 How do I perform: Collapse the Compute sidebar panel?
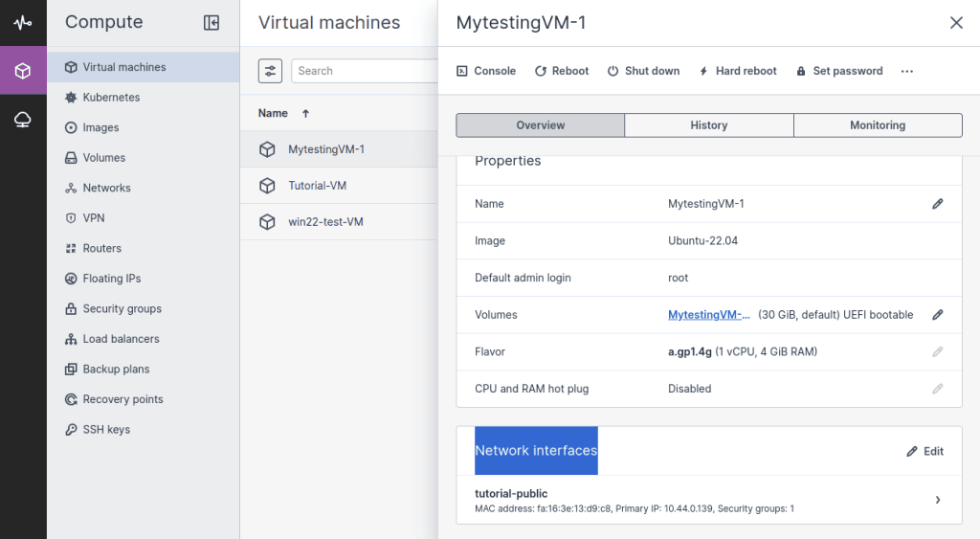212,23
